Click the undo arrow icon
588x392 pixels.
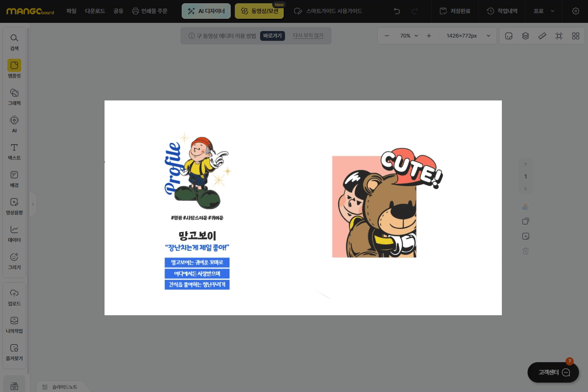pos(396,11)
